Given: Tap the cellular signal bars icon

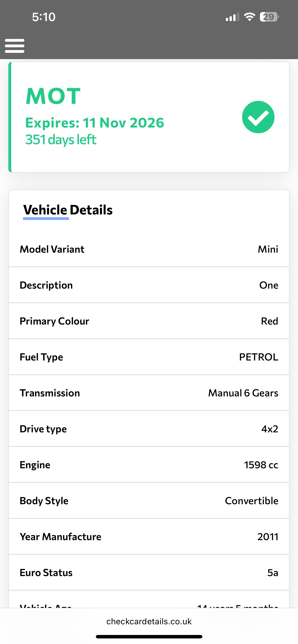Looking at the screenshot, I should coord(232,17).
